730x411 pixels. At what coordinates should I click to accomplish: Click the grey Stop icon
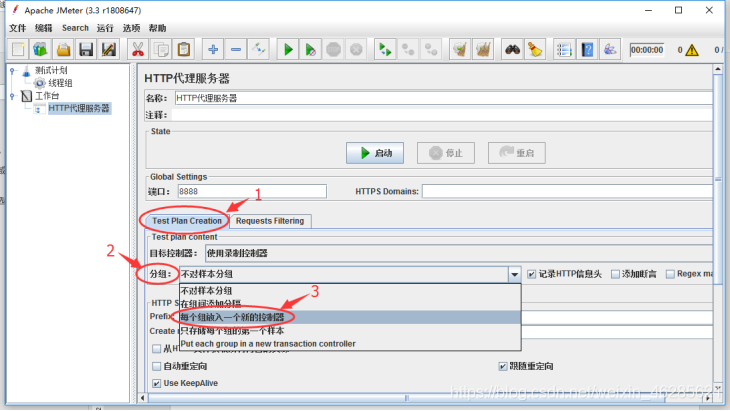(x=333, y=49)
